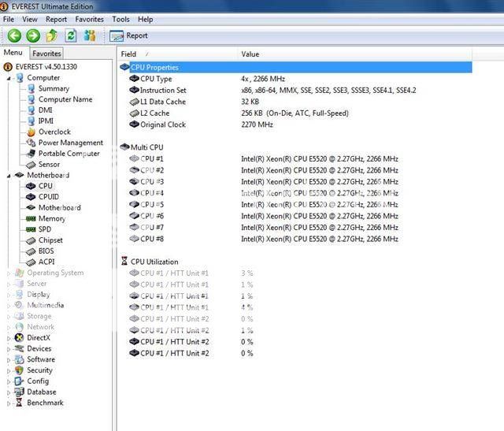Click the Chipset icon
Screen dimensions: 504x431
click(x=31, y=240)
